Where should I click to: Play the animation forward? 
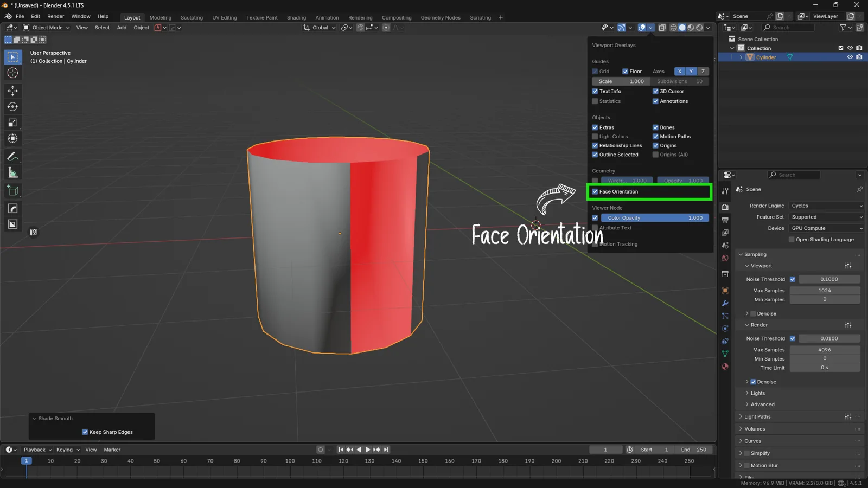(368, 450)
